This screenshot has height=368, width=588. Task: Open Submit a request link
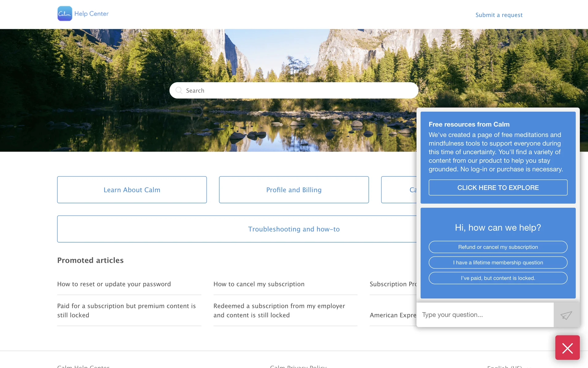499,15
